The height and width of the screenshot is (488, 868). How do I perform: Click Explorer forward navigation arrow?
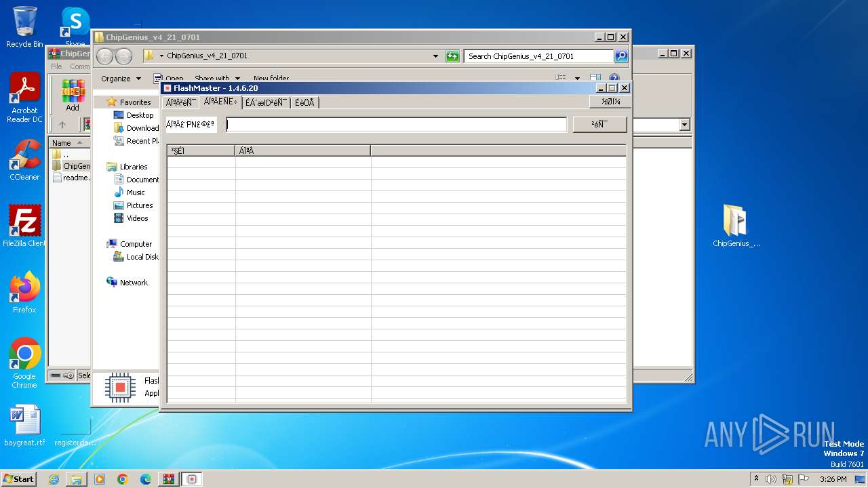coord(123,56)
